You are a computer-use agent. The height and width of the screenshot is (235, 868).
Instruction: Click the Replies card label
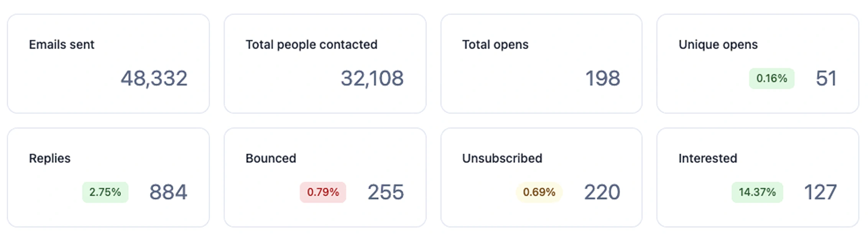(x=49, y=158)
